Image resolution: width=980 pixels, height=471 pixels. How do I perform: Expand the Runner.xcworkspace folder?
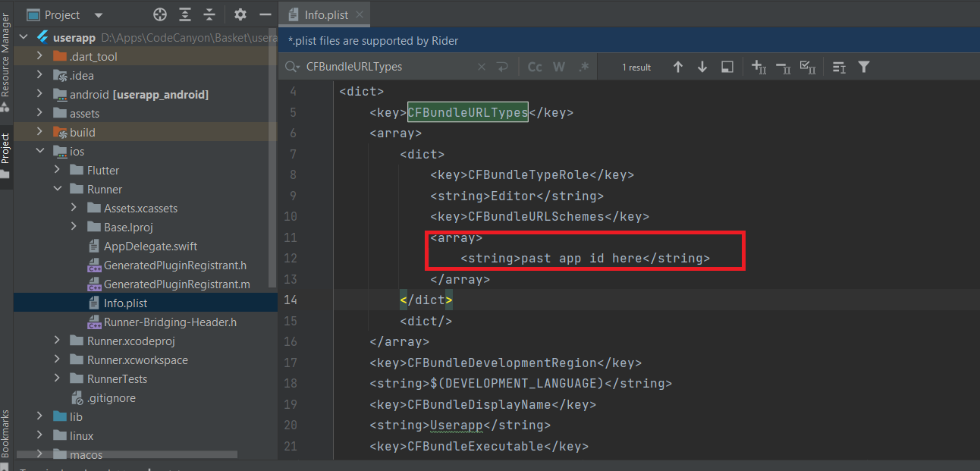pos(57,360)
